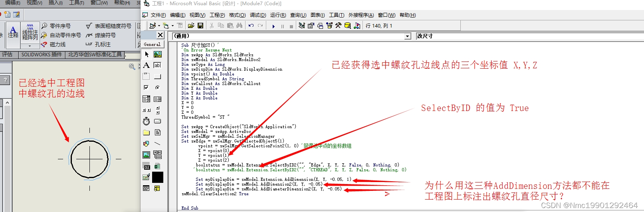This screenshot has width=644, height=212.
Task: Click the Redo arrow icon
Action: [260, 26]
